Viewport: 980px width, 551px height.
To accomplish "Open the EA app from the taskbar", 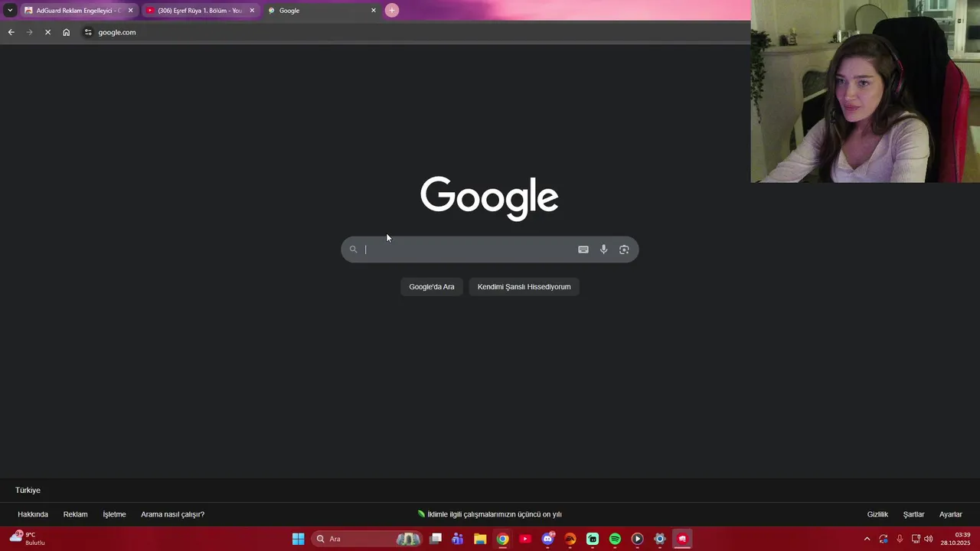I will 570,539.
